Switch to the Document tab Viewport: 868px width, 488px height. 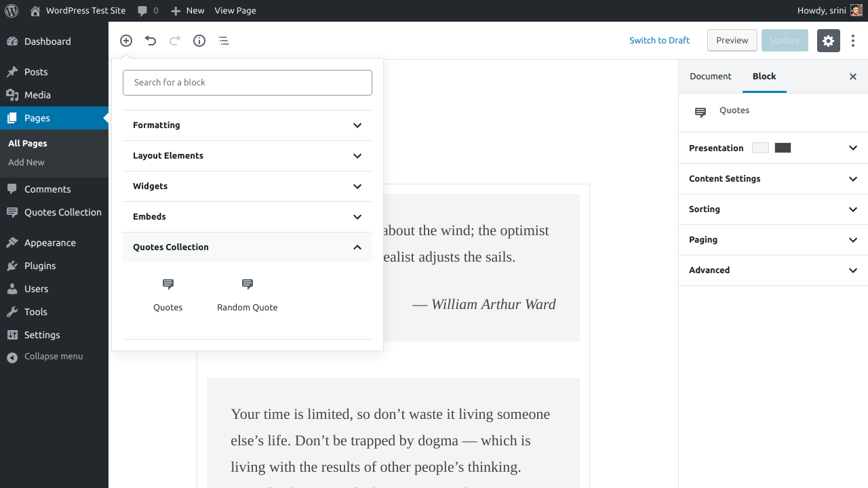pos(710,77)
